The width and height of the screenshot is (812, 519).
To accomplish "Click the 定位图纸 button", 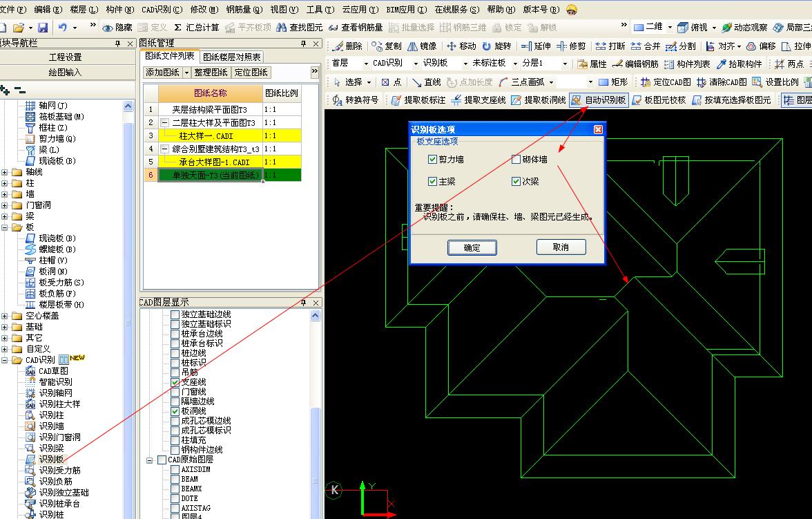I will click(x=251, y=73).
